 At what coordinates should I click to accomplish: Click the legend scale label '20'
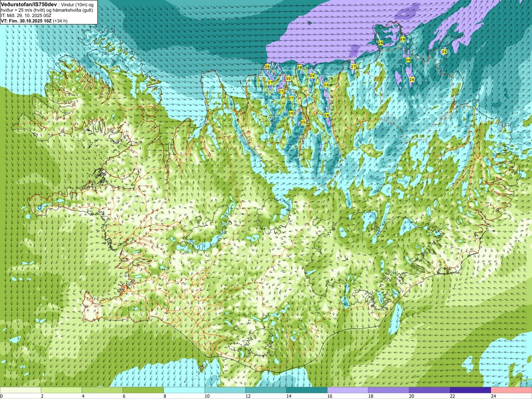click(x=411, y=396)
